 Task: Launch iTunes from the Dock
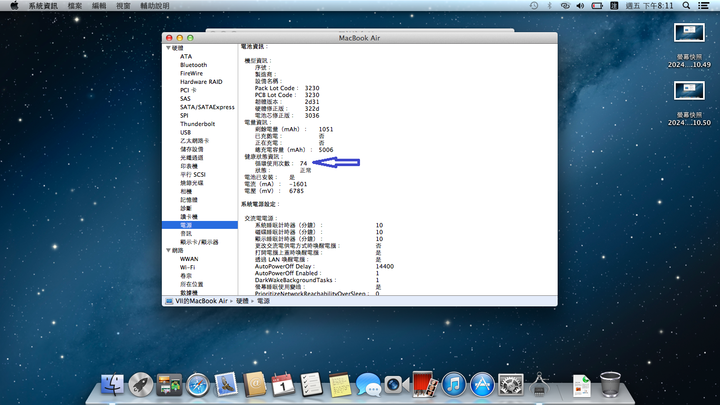click(454, 385)
